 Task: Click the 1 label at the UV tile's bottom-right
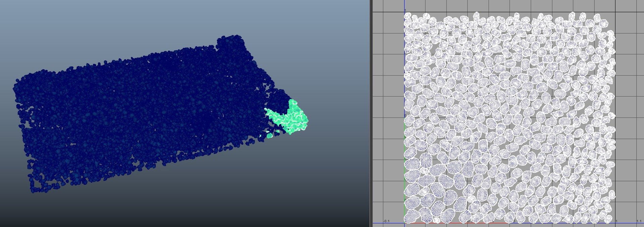617,221
